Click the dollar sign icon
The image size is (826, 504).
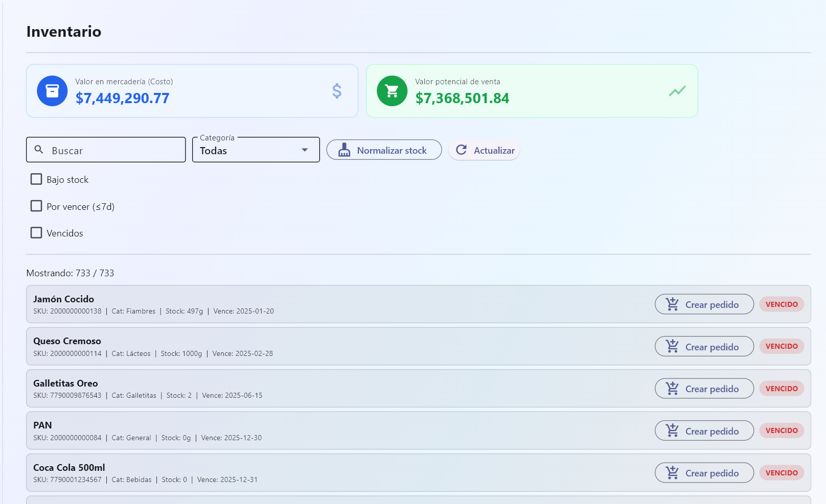click(x=336, y=91)
